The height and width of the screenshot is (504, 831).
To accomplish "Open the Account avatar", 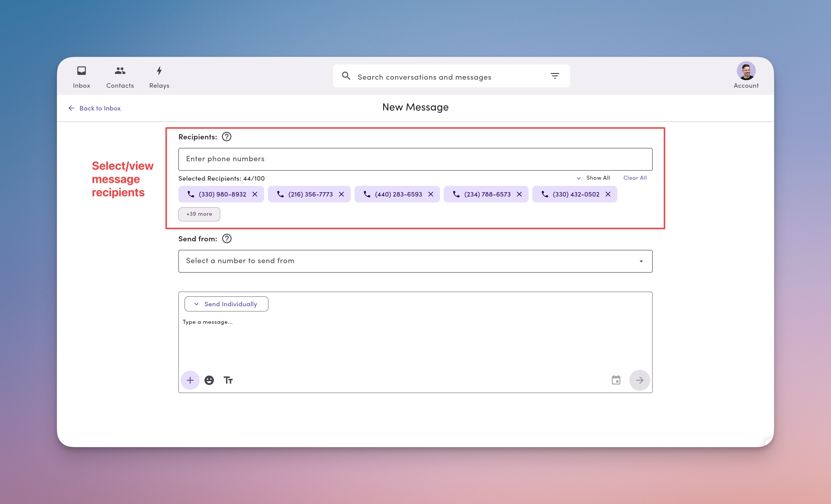I will 745,71.
